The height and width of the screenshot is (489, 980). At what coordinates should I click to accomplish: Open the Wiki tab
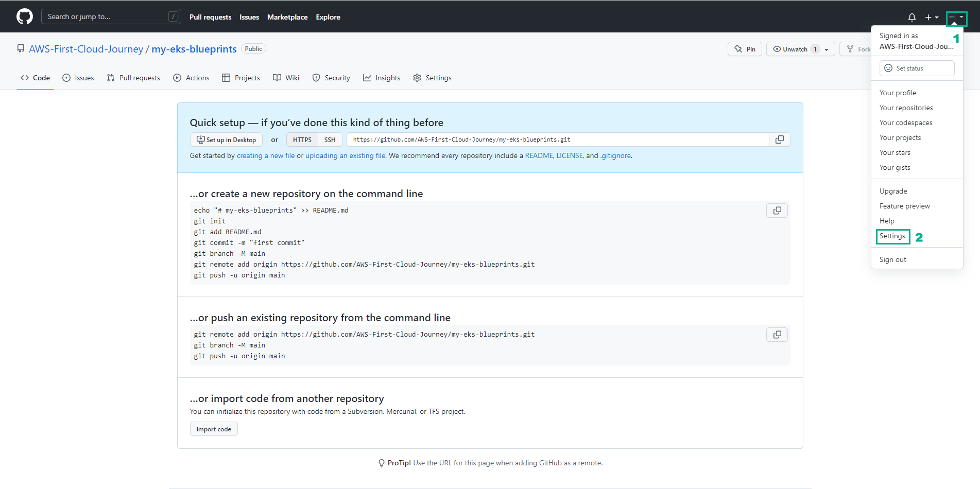pyautogui.click(x=286, y=78)
